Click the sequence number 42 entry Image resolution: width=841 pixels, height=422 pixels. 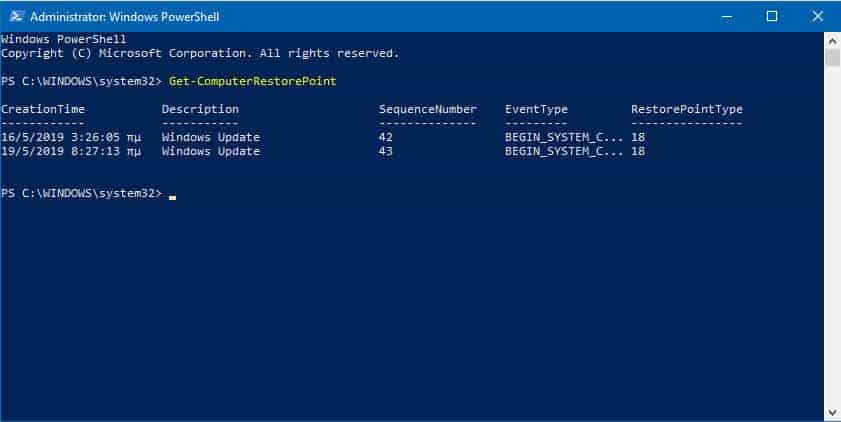[x=386, y=137]
